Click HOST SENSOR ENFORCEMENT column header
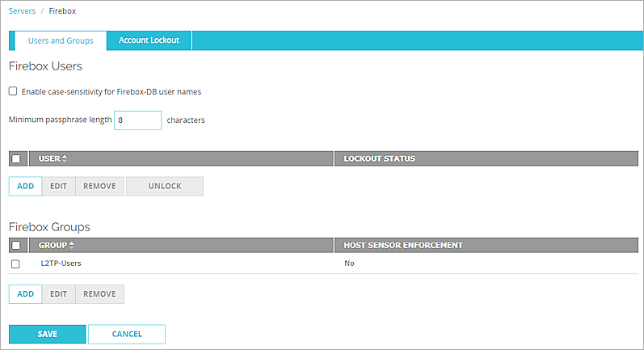The height and width of the screenshot is (350, 644). pyautogui.click(x=403, y=245)
